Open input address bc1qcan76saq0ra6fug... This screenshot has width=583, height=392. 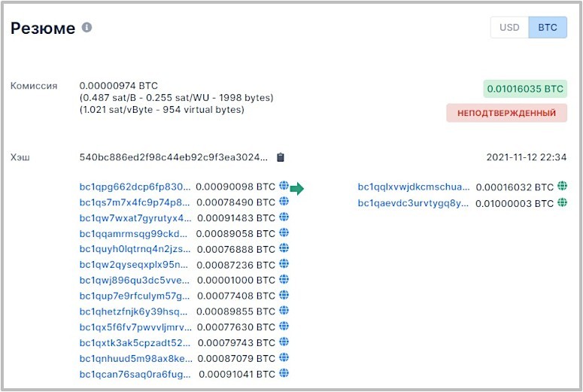click(135, 374)
